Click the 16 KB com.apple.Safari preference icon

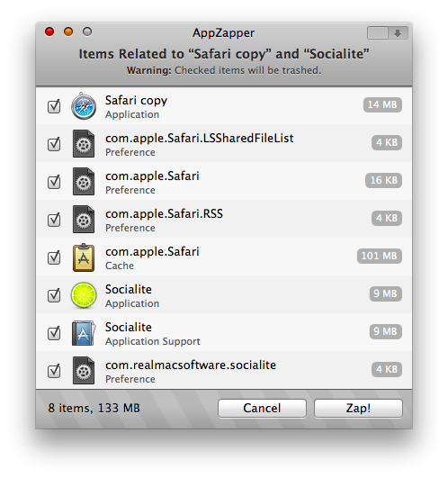tap(84, 182)
